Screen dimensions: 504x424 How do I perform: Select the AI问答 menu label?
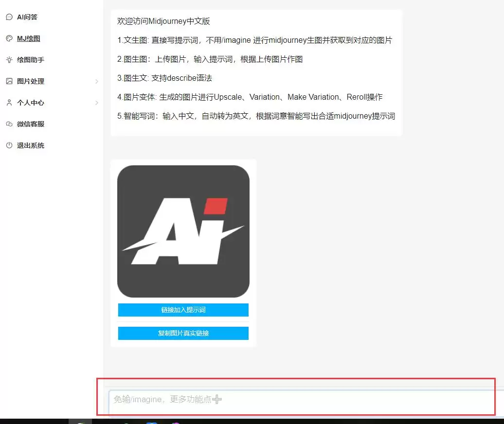coord(27,17)
